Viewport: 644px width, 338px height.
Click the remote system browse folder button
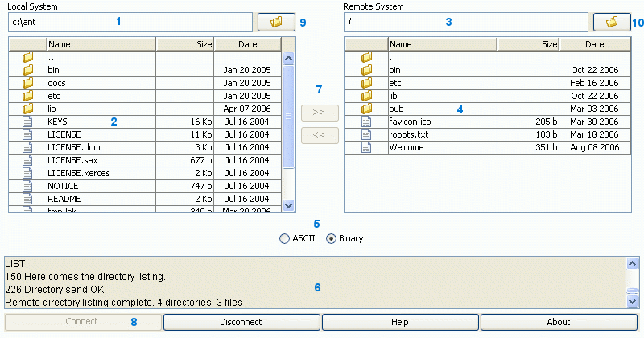(612, 22)
